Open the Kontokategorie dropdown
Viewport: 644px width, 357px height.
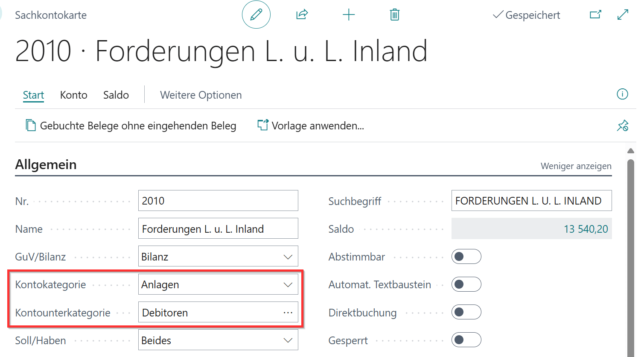coord(218,285)
